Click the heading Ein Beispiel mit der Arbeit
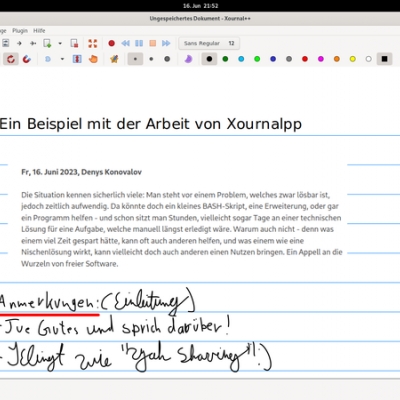Viewport: 400px width, 400px height. (151, 124)
